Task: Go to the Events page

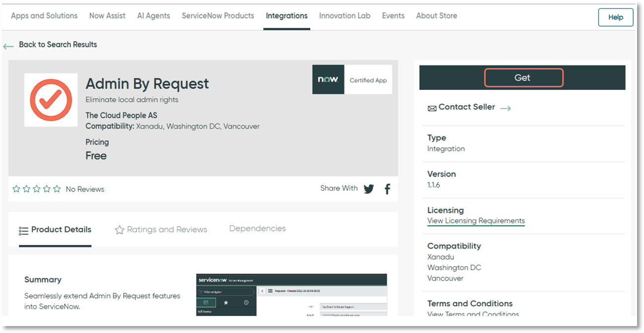Action: [393, 16]
